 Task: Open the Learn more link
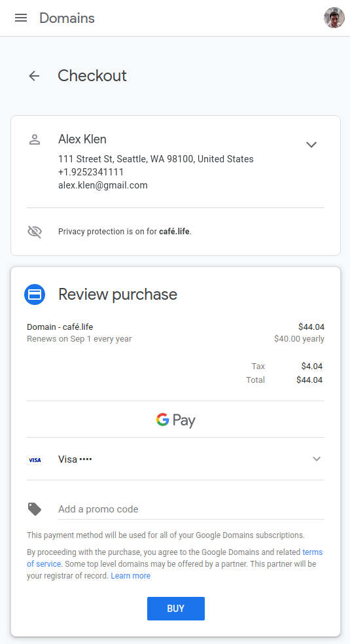tap(130, 576)
